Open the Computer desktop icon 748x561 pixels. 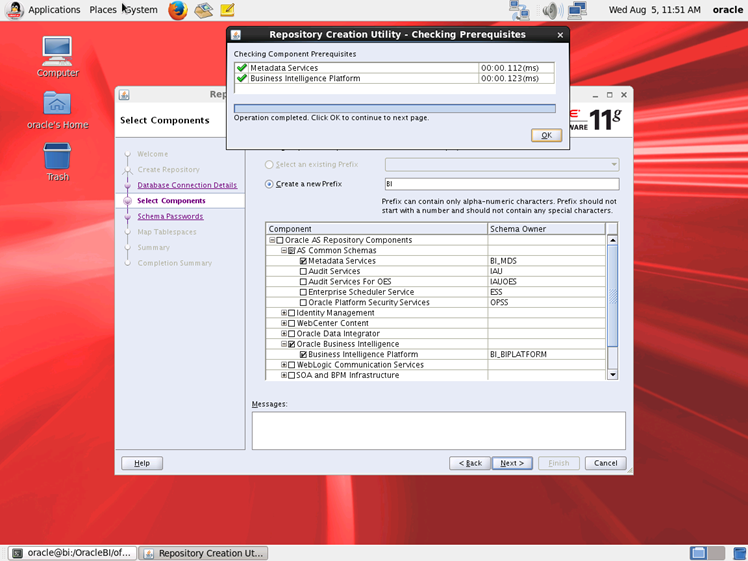pos(57,57)
